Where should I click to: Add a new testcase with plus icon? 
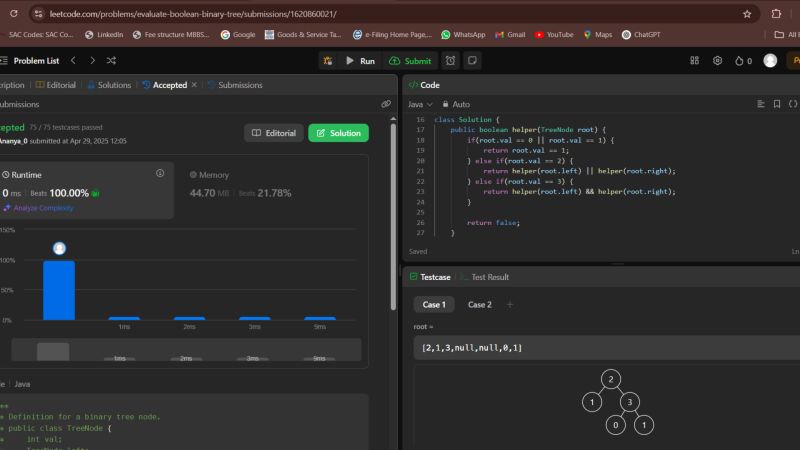510,305
